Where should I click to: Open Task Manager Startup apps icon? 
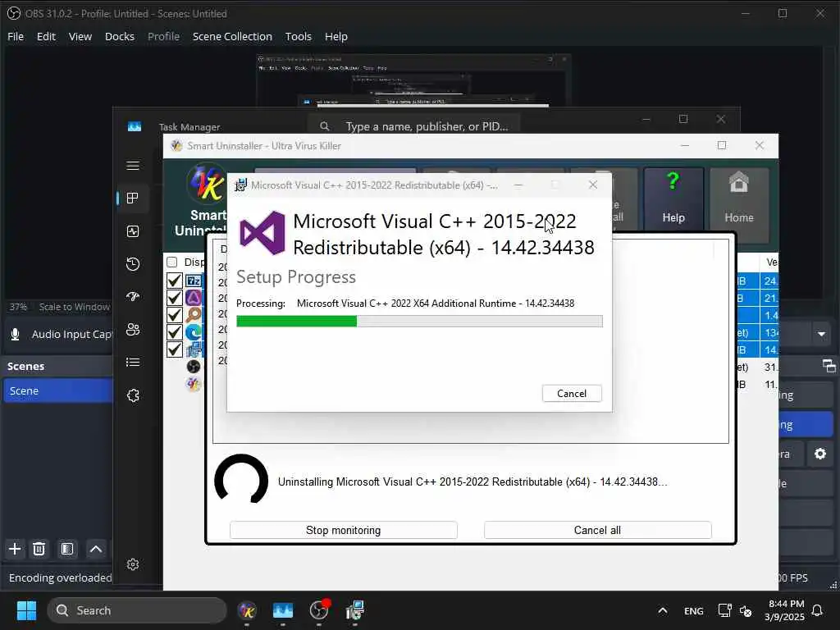[133, 297]
